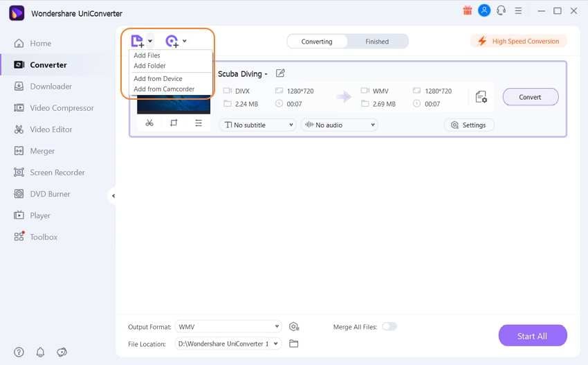Open output file settings document icon
The width and height of the screenshot is (588, 365).
click(481, 97)
